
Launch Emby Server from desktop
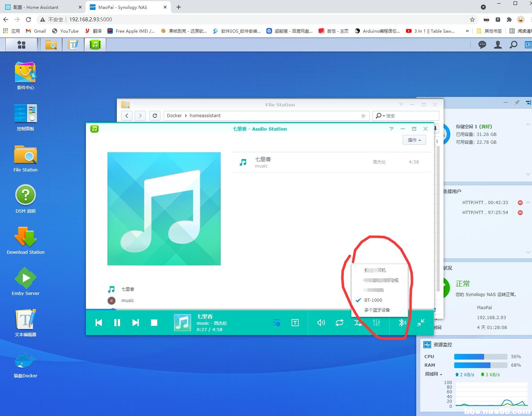(x=26, y=282)
